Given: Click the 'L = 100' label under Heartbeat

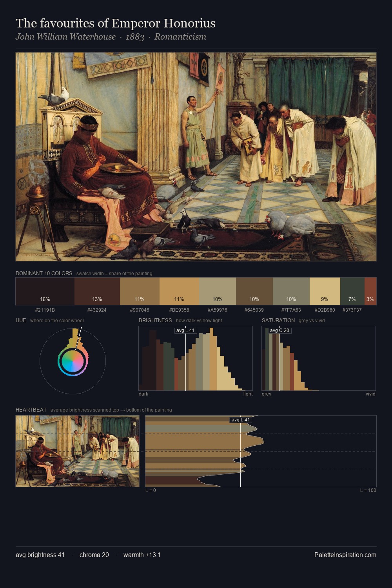Looking at the screenshot, I should click(368, 490).
